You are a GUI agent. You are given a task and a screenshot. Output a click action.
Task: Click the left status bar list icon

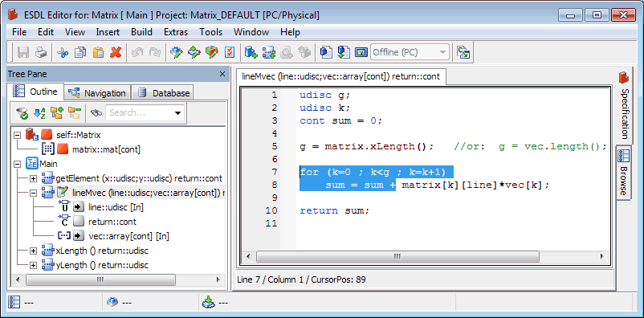(14, 303)
